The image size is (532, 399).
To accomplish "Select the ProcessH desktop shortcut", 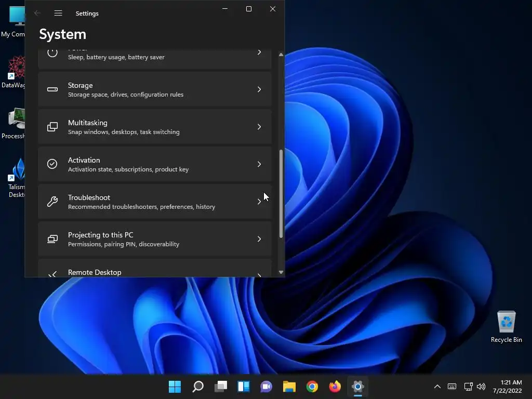I will point(14,123).
